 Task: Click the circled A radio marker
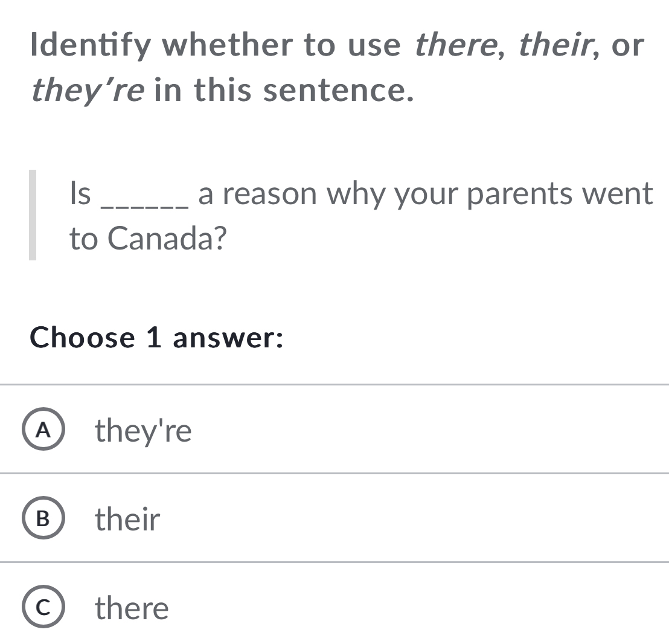click(43, 430)
